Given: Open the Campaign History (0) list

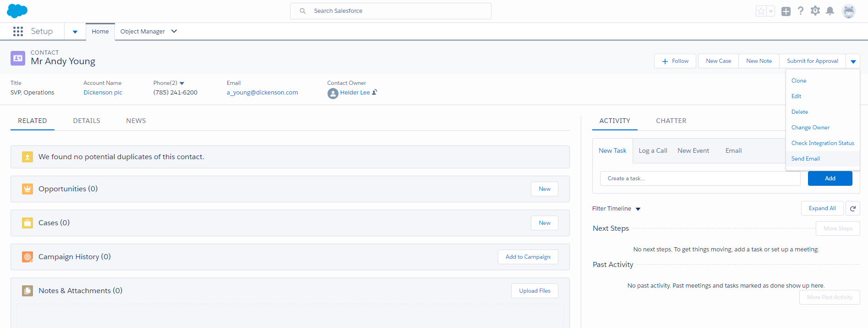Looking at the screenshot, I should coord(75,257).
